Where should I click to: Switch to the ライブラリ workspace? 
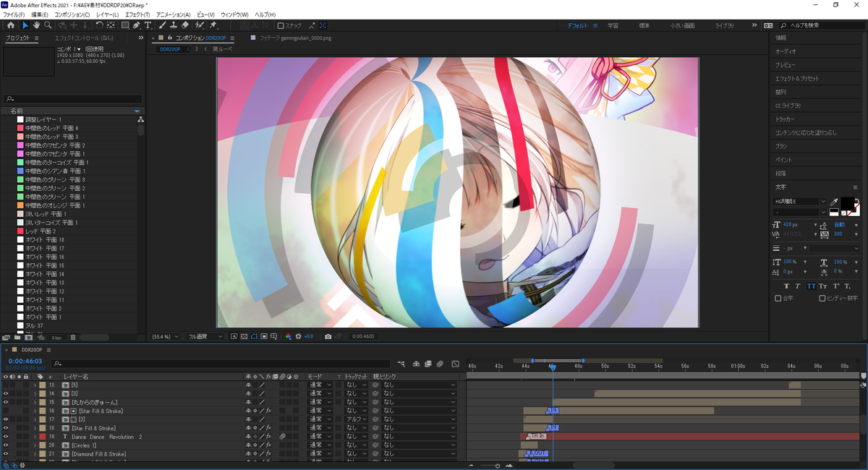725,25
